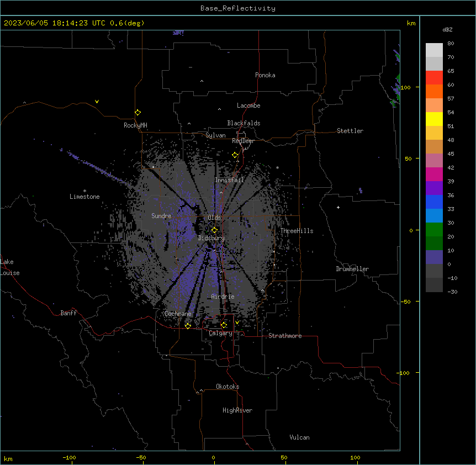Click the Limestone label
This screenshot has width=476, height=465.
tap(84, 197)
